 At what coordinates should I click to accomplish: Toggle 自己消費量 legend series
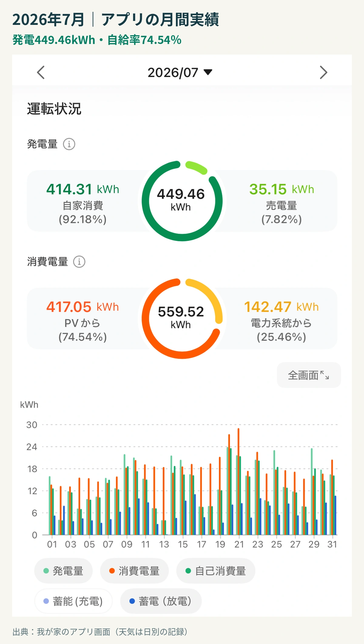(216, 571)
